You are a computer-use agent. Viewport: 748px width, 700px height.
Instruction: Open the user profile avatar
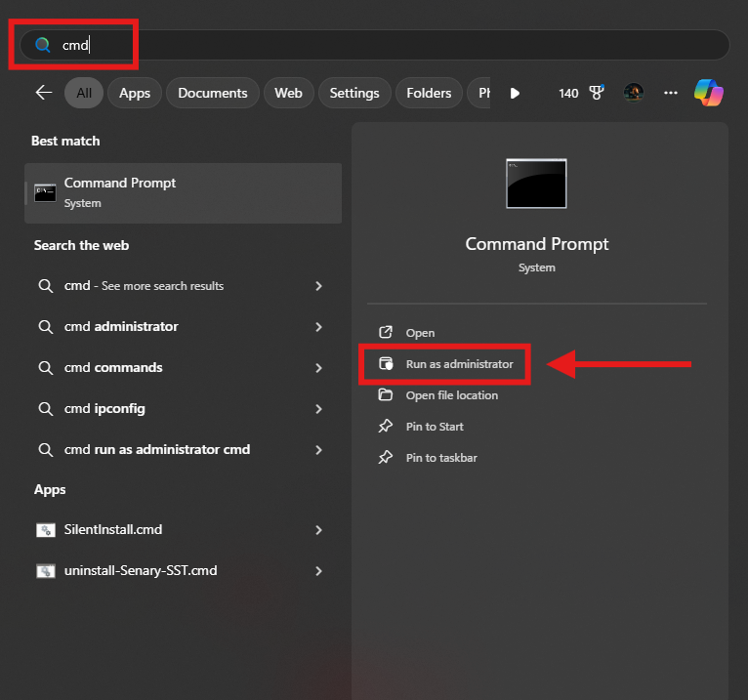click(634, 93)
